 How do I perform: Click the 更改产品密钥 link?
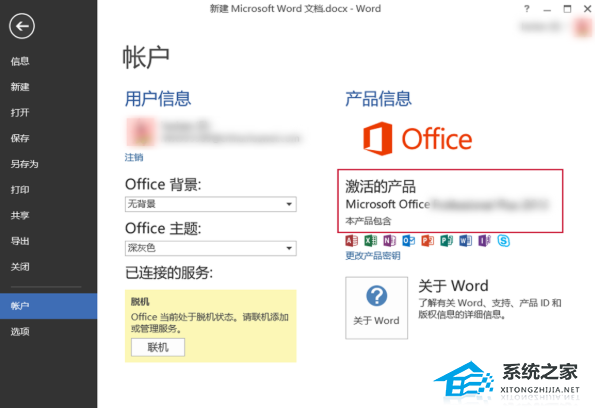pyautogui.click(x=373, y=256)
